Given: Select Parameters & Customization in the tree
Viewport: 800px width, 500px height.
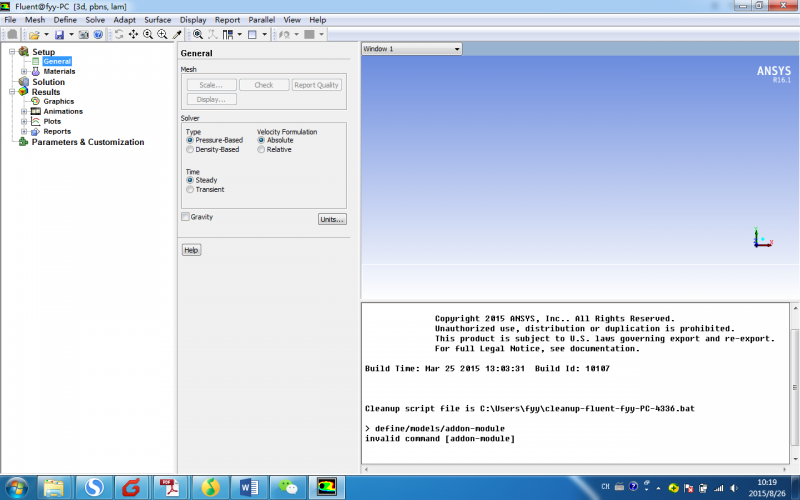Looking at the screenshot, I should (x=88, y=142).
